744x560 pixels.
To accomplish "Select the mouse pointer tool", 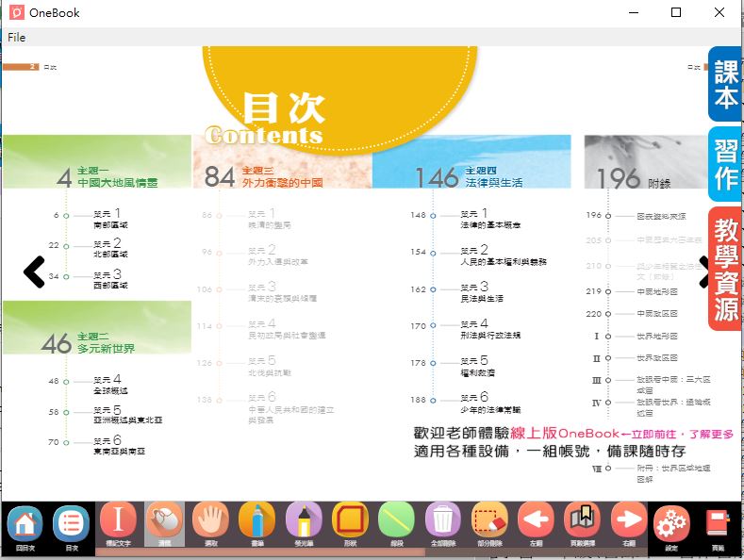I will click(x=165, y=522).
